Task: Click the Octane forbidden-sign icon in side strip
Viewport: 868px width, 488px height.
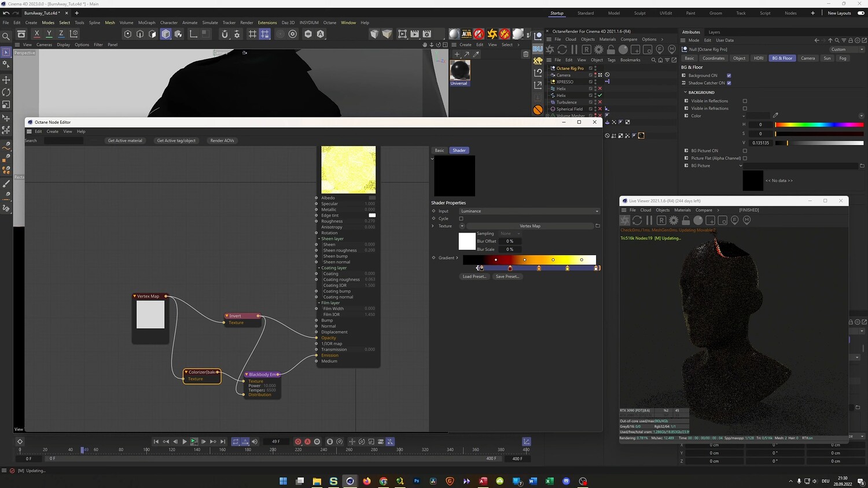Action: [538, 110]
